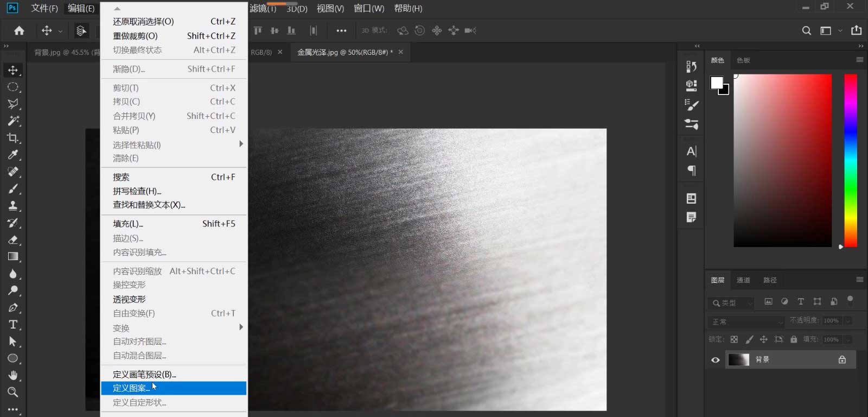Toggle adjustment layer filter button

(x=784, y=301)
